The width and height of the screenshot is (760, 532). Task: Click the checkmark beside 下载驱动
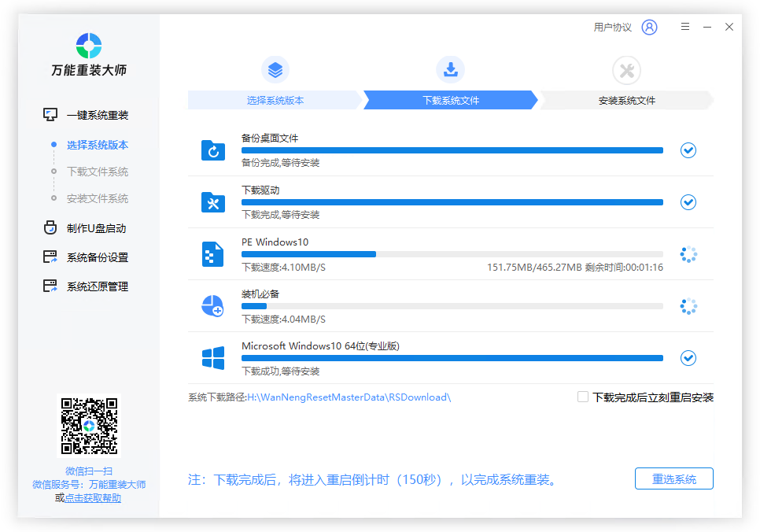[x=688, y=202]
